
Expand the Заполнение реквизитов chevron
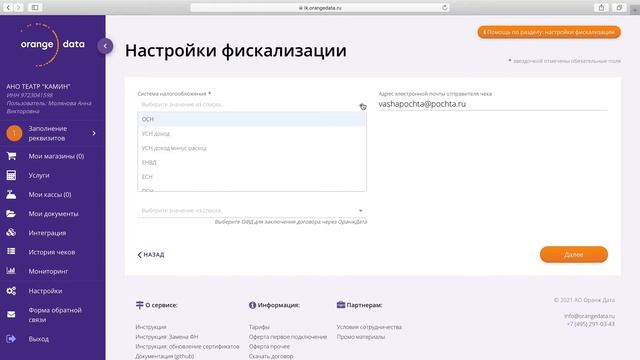94,133
